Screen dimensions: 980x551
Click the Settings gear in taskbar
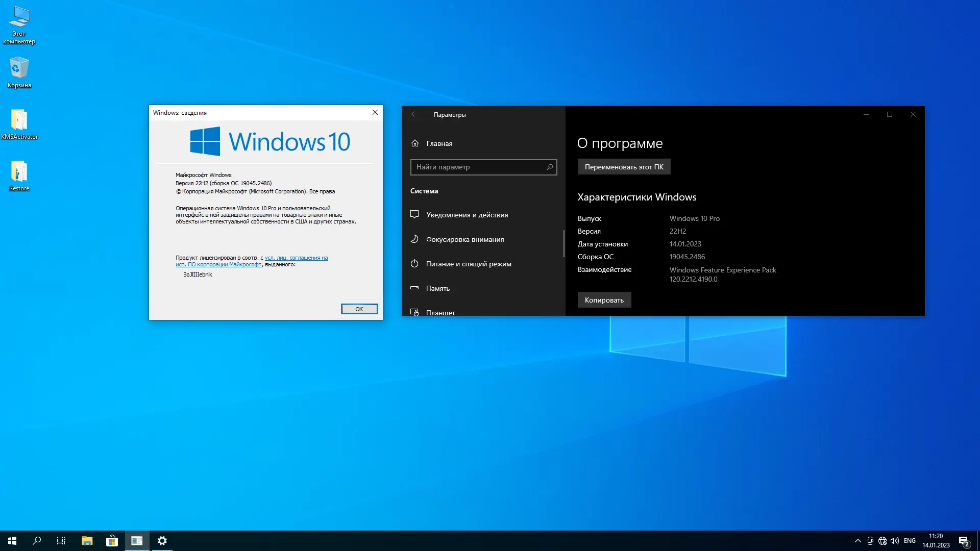[x=162, y=541]
